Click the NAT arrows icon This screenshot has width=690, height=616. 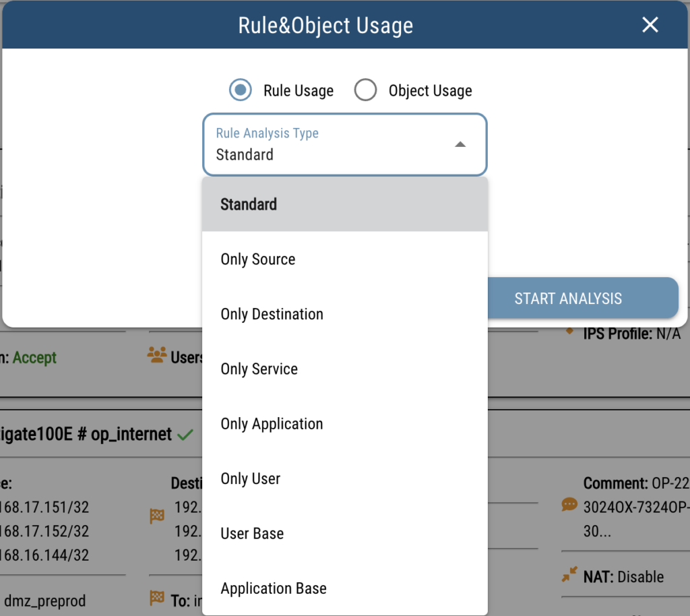point(569,575)
